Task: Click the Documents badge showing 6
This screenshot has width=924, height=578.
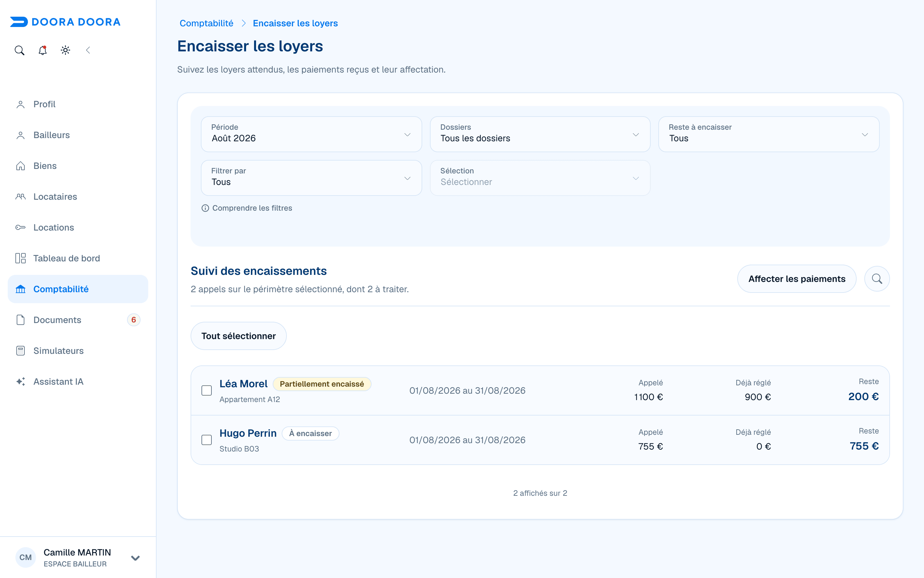Action: point(134,320)
